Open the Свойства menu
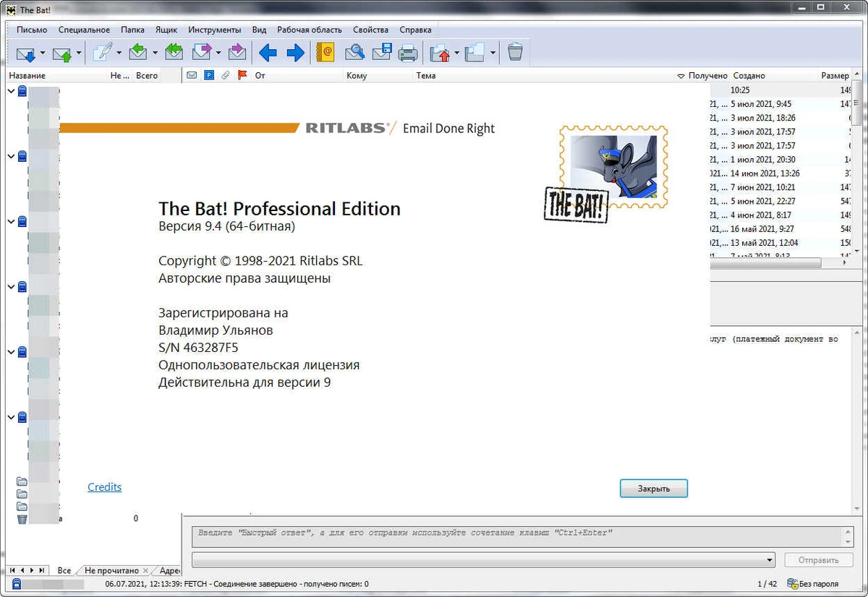Viewport: 868px width, 597px height. pyautogui.click(x=371, y=30)
